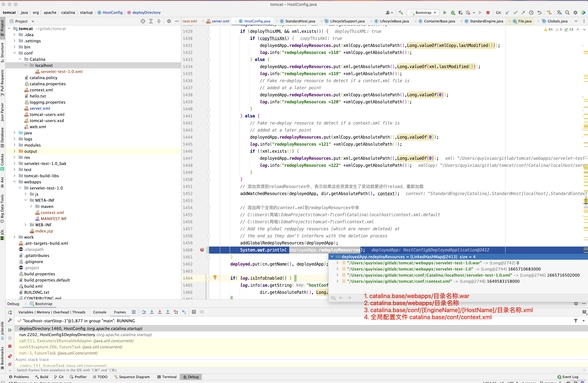Expand the java folder in the project tree
The height and width of the screenshot is (383, 588).
(15, 133)
